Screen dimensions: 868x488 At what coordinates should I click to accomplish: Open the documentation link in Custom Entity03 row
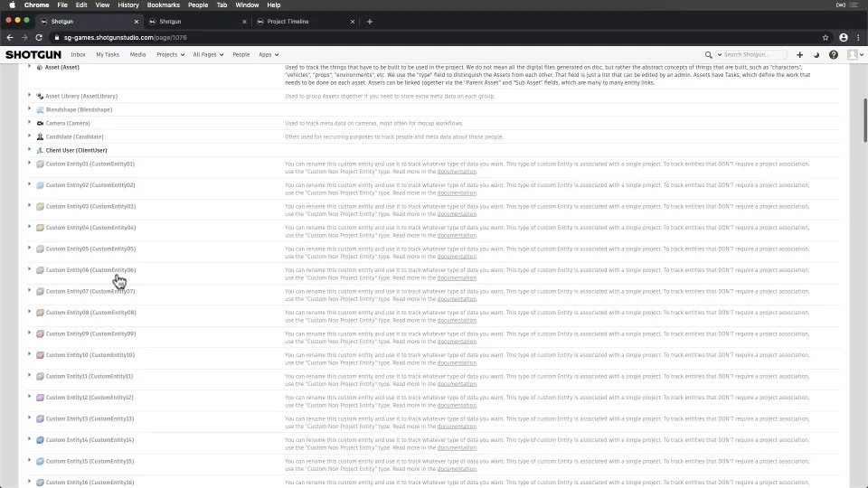(x=457, y=214)
